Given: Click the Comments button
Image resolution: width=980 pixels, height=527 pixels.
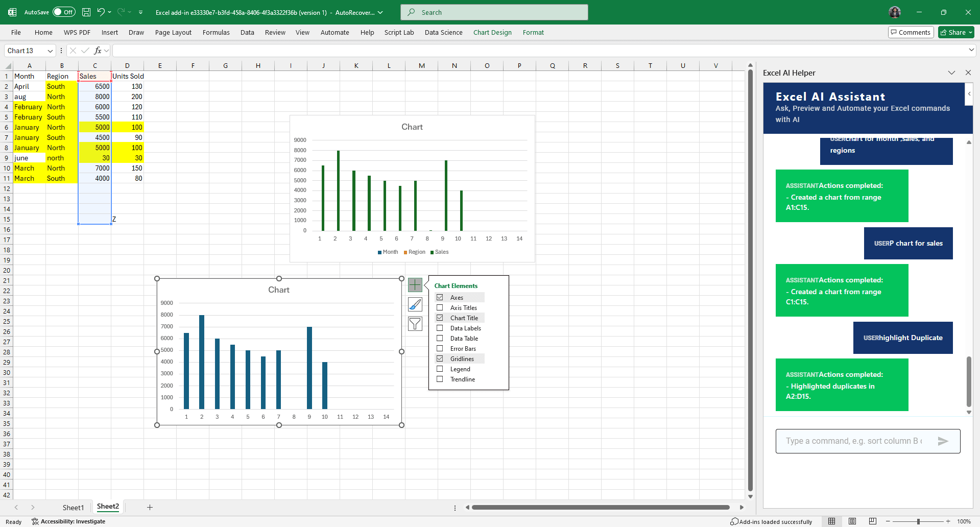Looking at the screenshot, I should point(911,32).
